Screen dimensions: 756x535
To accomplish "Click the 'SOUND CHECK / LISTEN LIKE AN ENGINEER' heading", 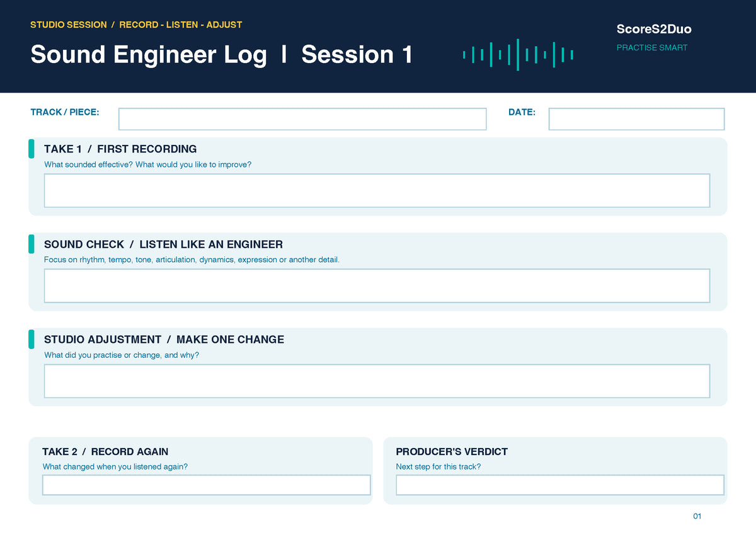I will 163,244.
